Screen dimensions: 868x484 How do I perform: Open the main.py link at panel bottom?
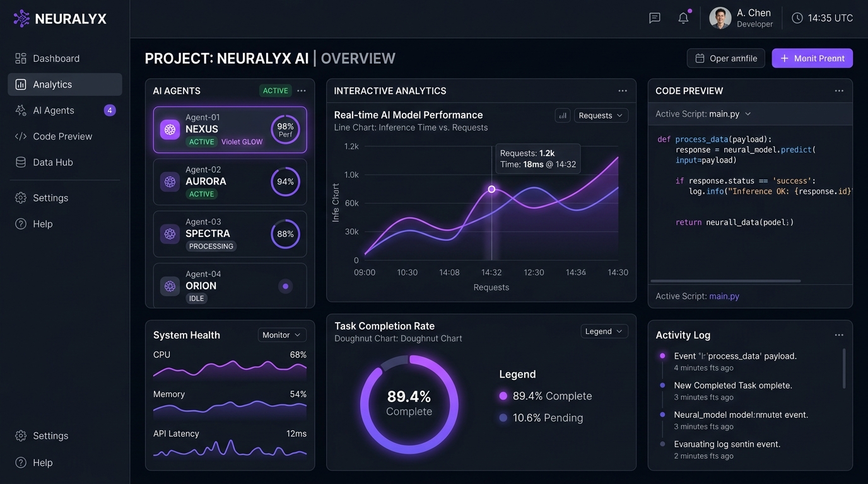724,296
